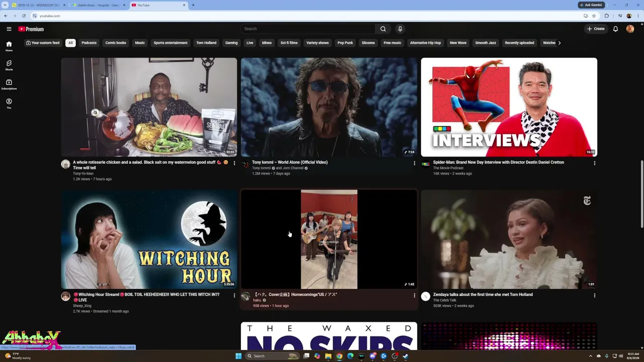Bookmark this page with star icon
644x362 pixels.
coord(594,16)
